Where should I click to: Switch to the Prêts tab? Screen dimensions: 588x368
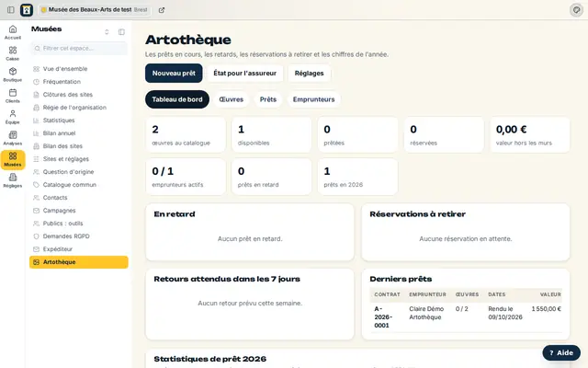tap(268, 99)
